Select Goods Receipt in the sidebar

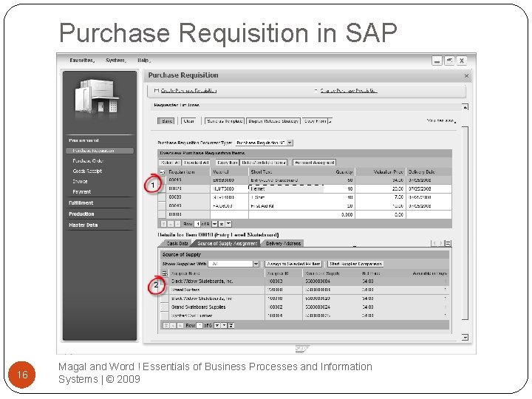click(87, 171)
